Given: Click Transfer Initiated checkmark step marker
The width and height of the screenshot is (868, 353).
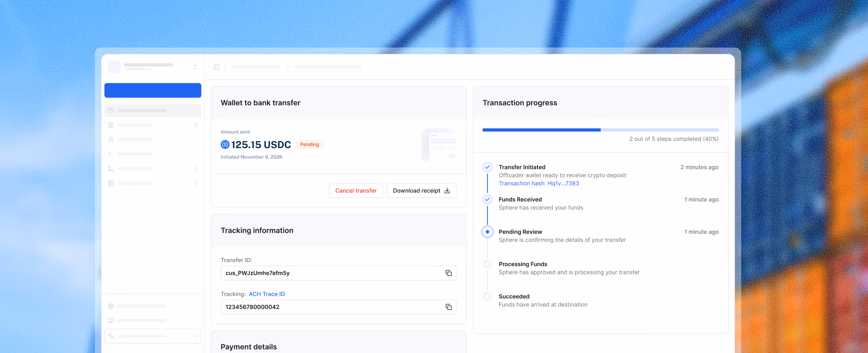Looking at the screenshot, I should 488,167.
